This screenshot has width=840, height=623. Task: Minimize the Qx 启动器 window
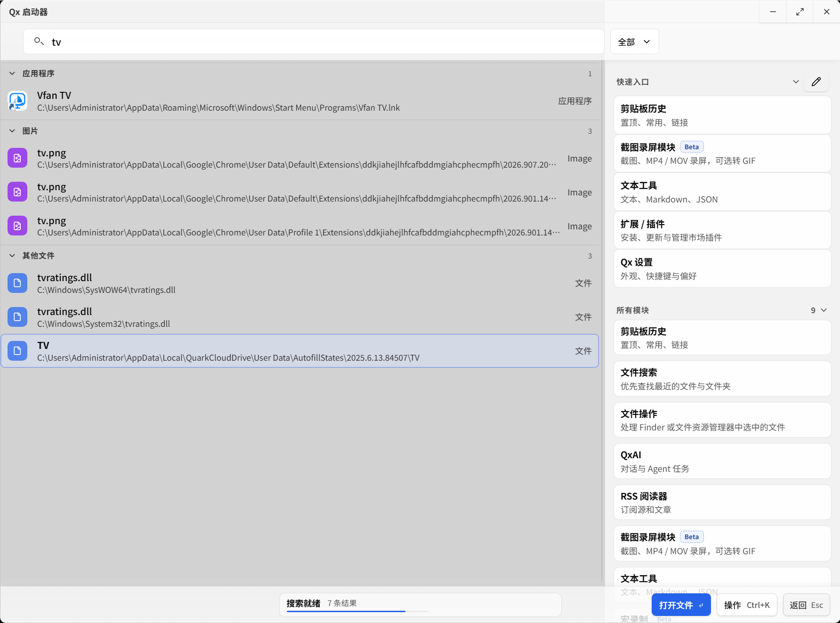[x=773, y=12]
